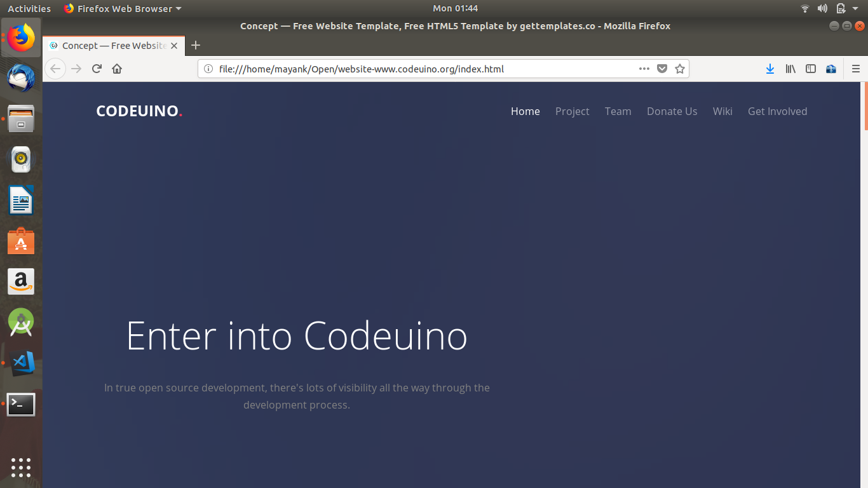Image resolution: width=868 pixels, height=488 pixels.
Task: Open LibreOffice Writer from the dock
Action: (x=21, y=200)
